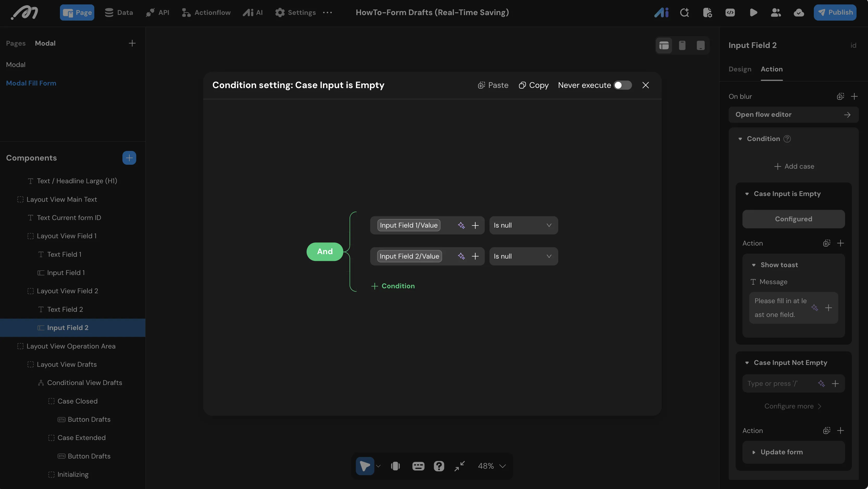The width and height of the screenshot is (868, 489).
Task: Open pointer tool options chevron
Action: 378,466
